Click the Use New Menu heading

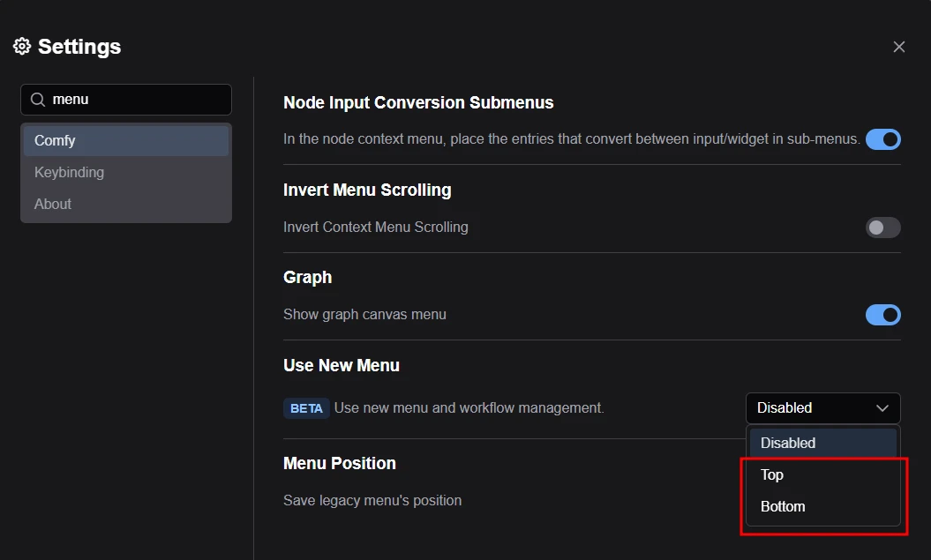click(342, 366)
